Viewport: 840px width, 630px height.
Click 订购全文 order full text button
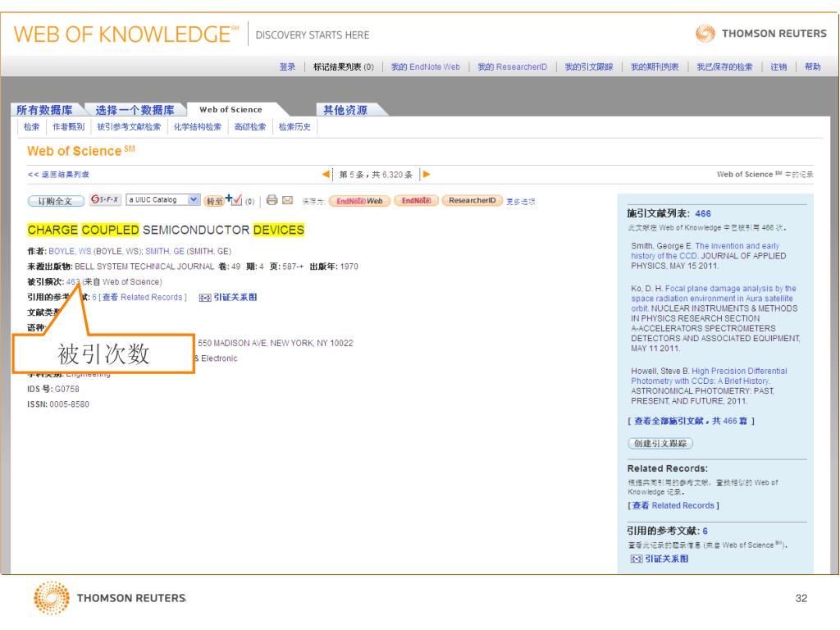pos(56,201)
